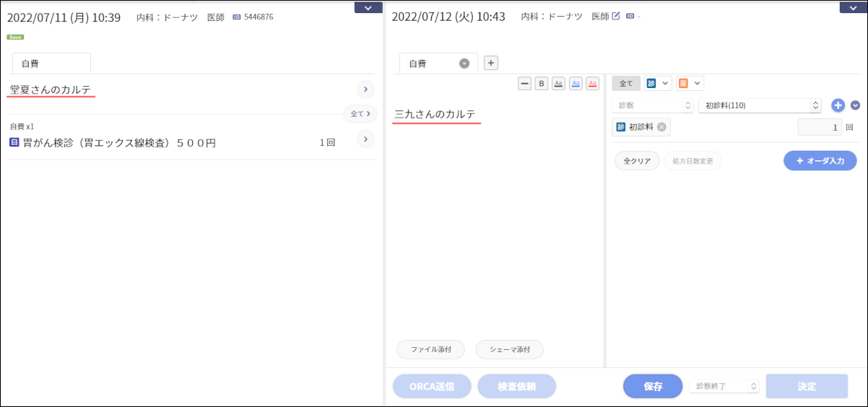This screenshot has width=868, height=407.
Task: Click the オーダ入力 button
Action: [820, 161]
